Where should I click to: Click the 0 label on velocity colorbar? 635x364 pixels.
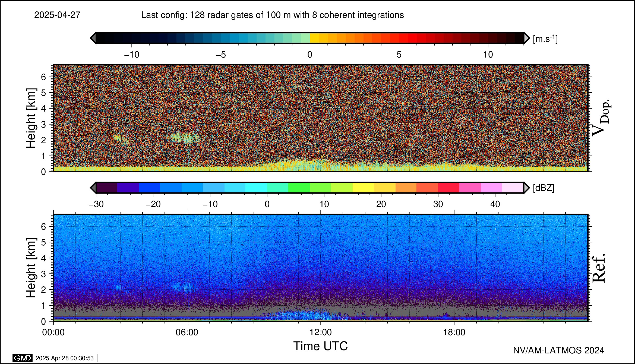(310, 55)
